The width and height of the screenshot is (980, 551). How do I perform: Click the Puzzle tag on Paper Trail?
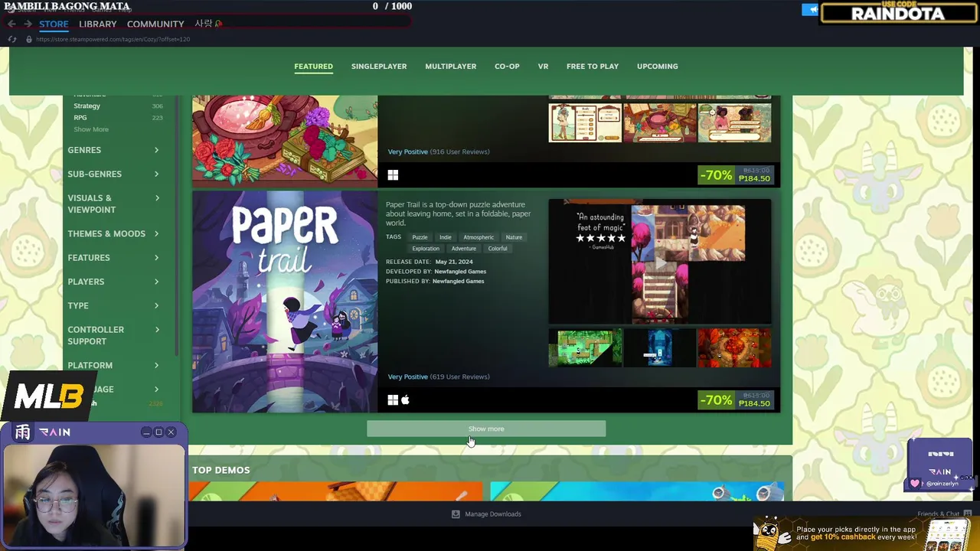point(420,237)
